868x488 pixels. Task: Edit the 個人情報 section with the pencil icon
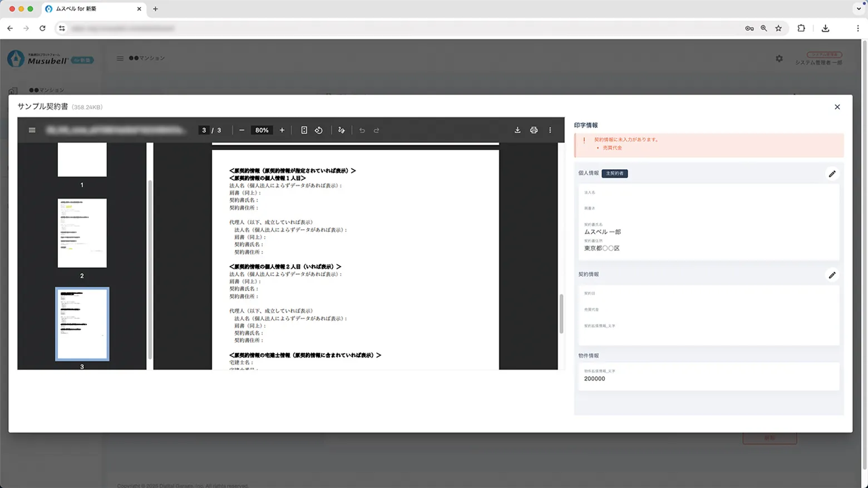point(832,174)
